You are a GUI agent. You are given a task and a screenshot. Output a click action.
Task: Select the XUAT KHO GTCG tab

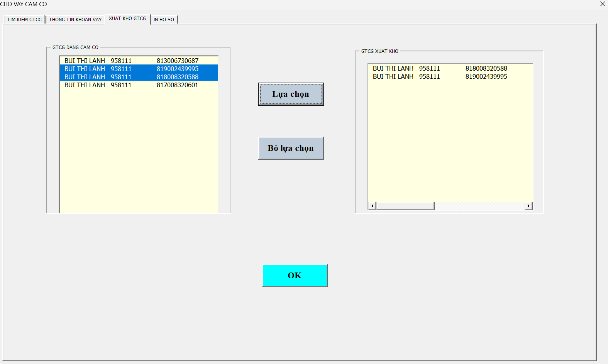[127, 19]
